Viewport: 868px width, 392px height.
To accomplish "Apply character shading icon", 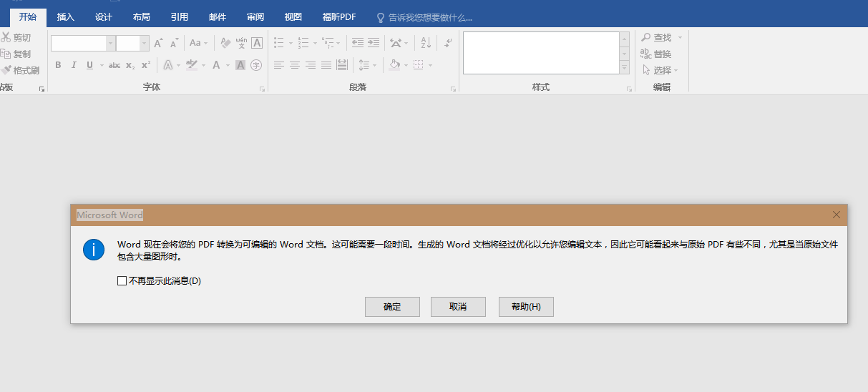I will pyautogui.click(x=240, y=65).
